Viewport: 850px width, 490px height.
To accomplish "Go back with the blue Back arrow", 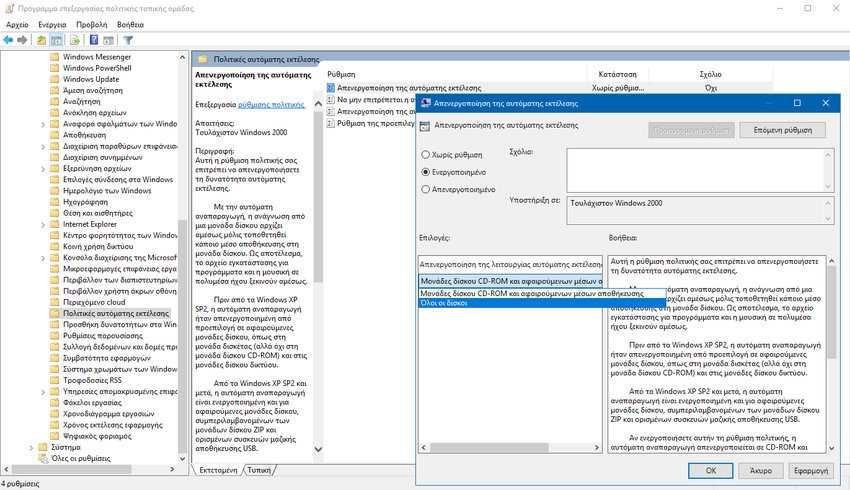I will click(8, 40).
